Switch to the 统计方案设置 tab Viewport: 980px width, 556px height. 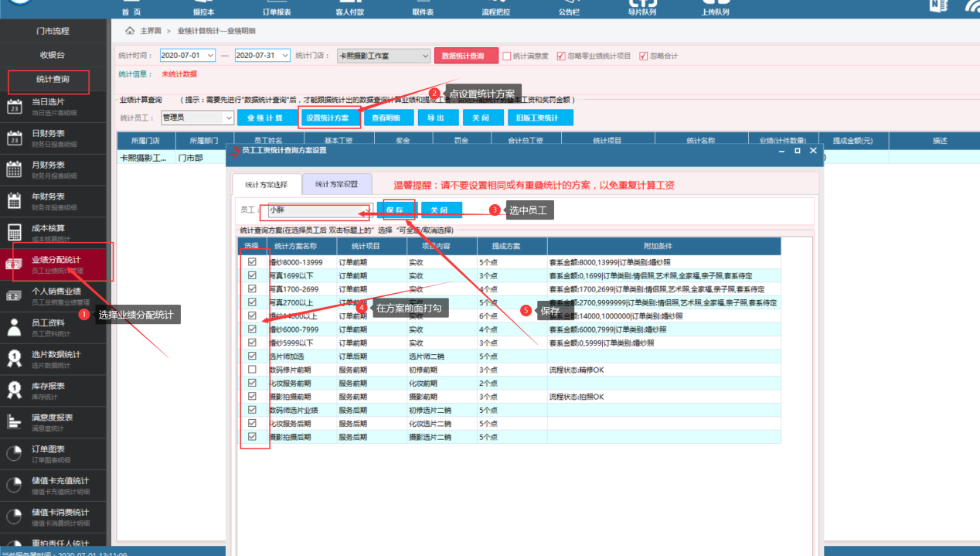tap(336, 184)
